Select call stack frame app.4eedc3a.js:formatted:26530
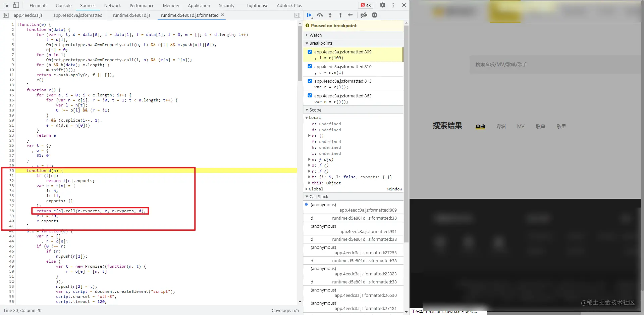This screenshot has height=315, width=644. tap(354, 292)
